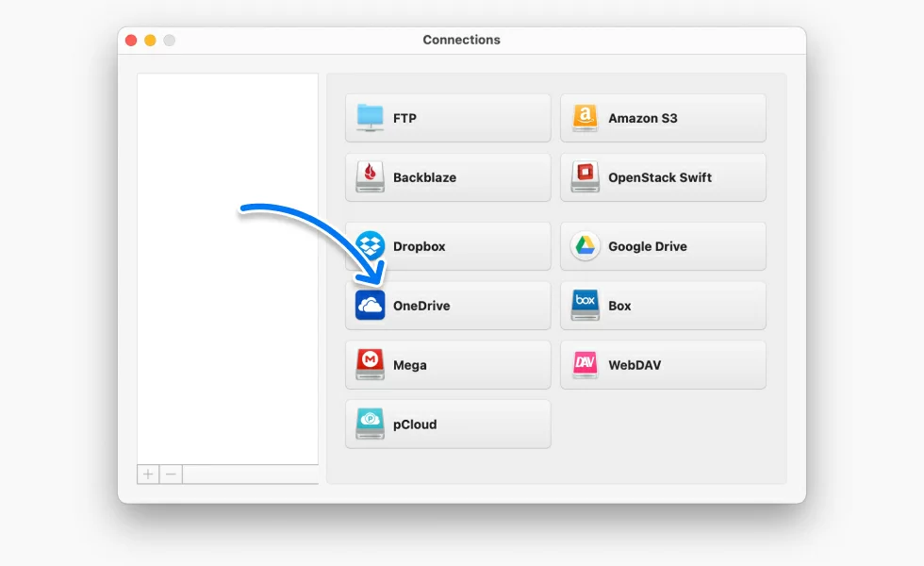Close the Connections window
Image resolution: width=924 pixels, height=566 pixels.
130,41
